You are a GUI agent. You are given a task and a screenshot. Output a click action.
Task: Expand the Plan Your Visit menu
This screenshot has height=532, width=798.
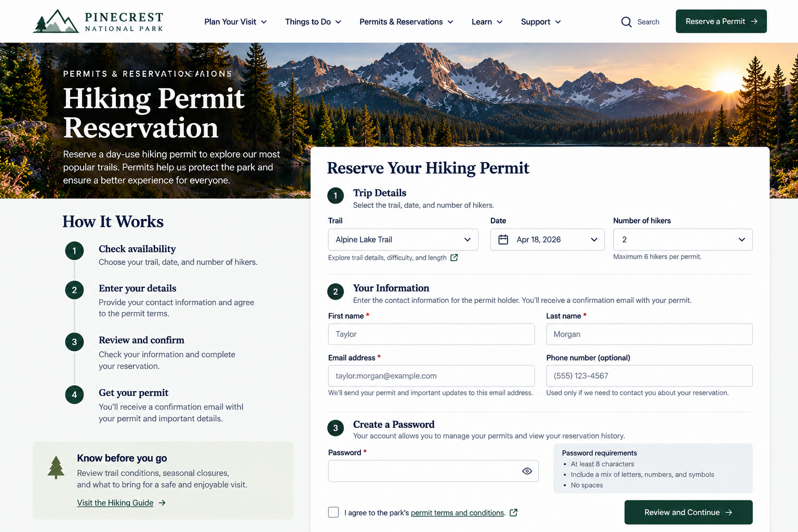pos(236,22)
